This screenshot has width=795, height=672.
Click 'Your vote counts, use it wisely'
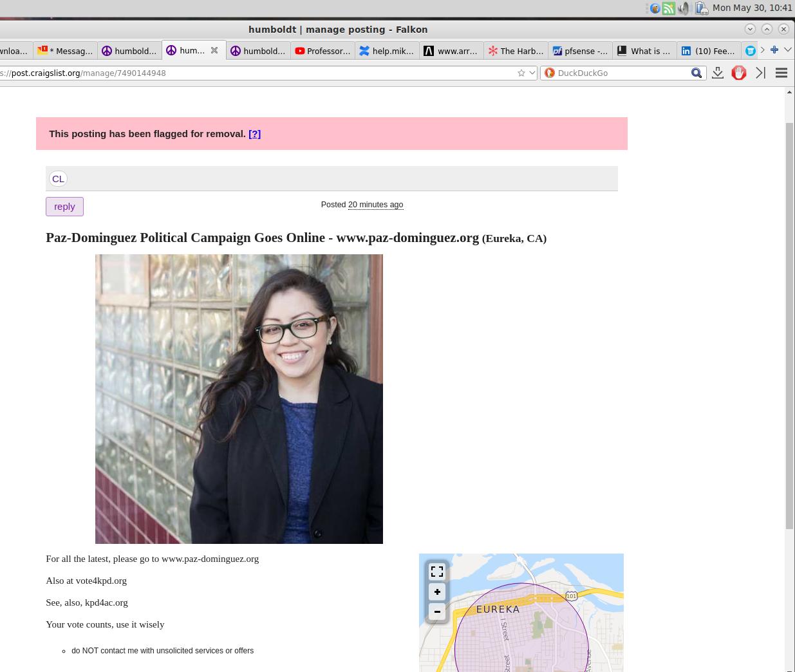coord(105,624)
